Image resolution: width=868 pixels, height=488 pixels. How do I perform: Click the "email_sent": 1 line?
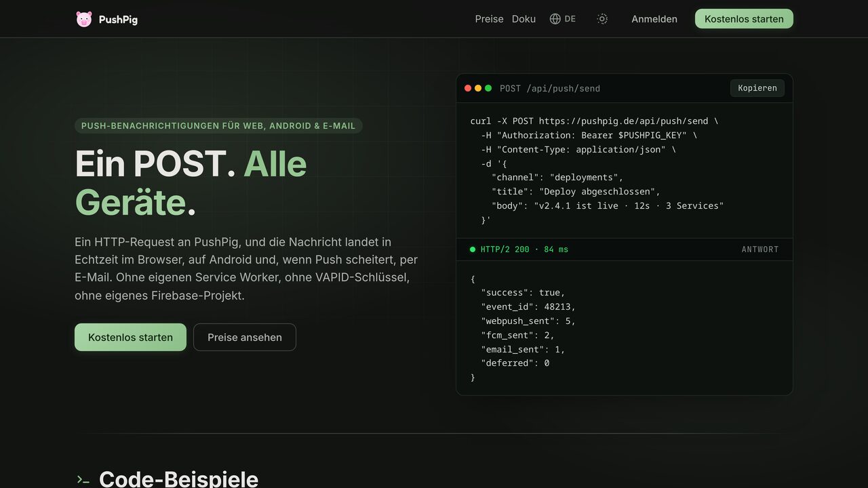coord(523,349)
